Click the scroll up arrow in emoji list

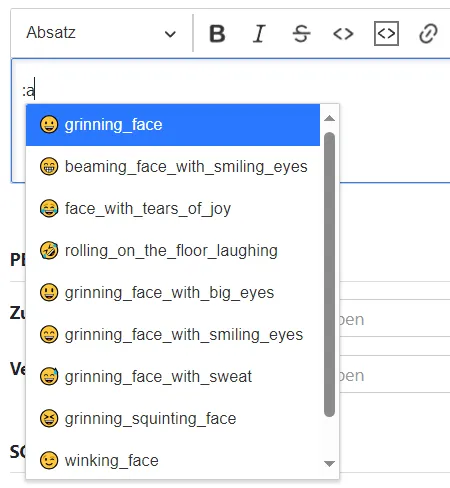click(329, 118)
